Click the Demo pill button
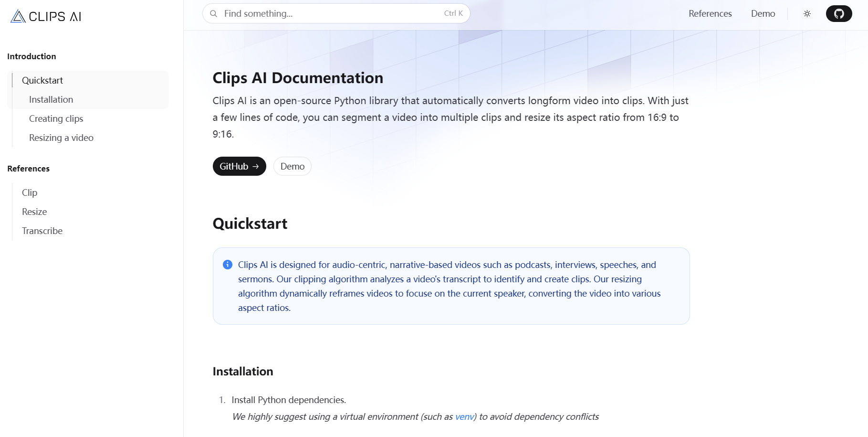The image size is (868, 437). (292, 166)
